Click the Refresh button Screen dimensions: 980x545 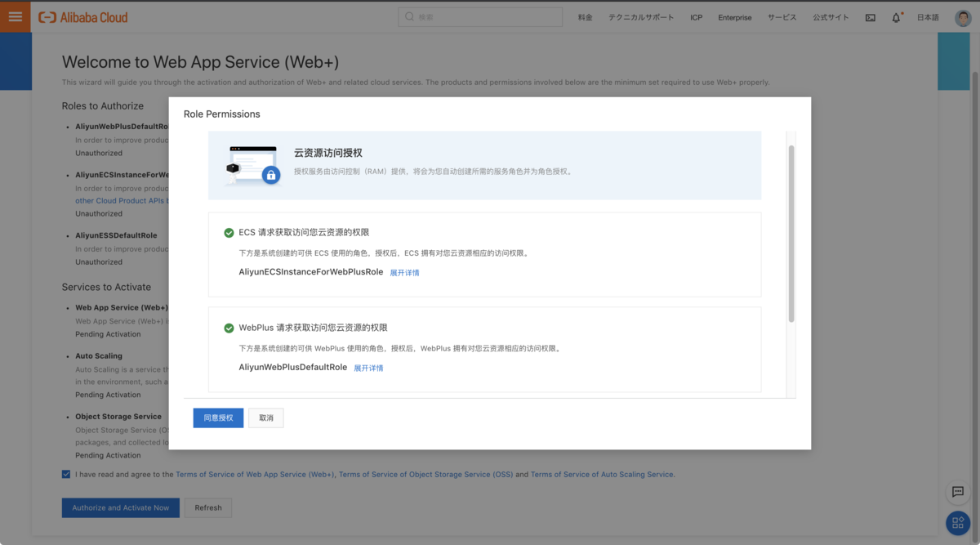pyautogui.click(x=208, y=507)
